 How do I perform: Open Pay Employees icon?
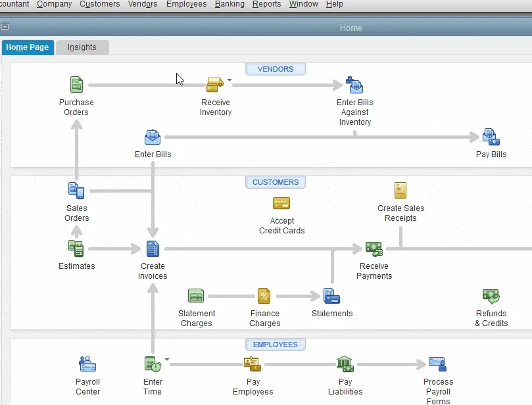253,364
